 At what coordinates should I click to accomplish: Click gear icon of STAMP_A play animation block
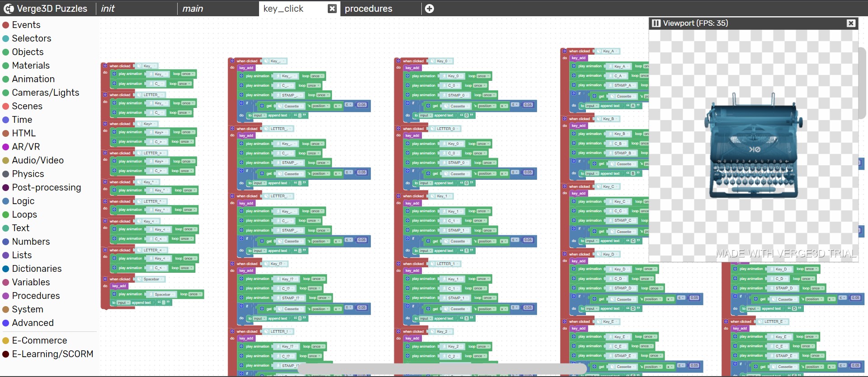pos(574,85)
